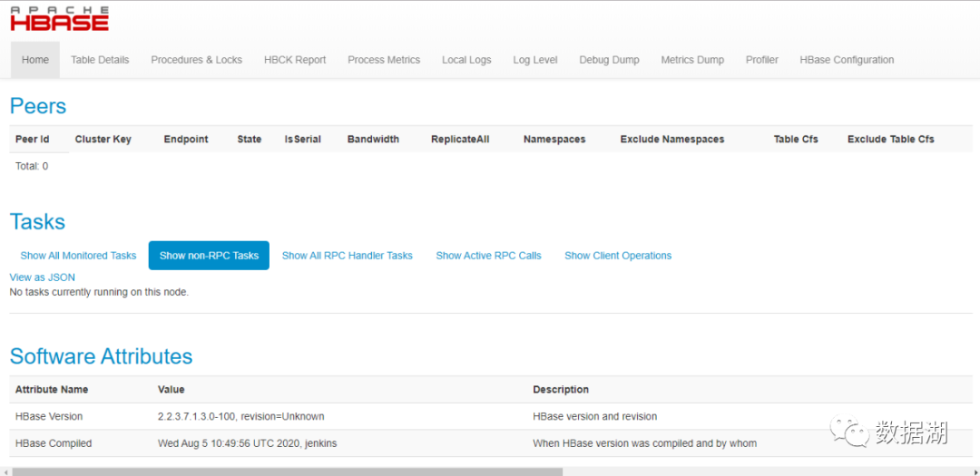
Task: Click the horizontal scrollbar thumb
Action: tap(287, 471)
